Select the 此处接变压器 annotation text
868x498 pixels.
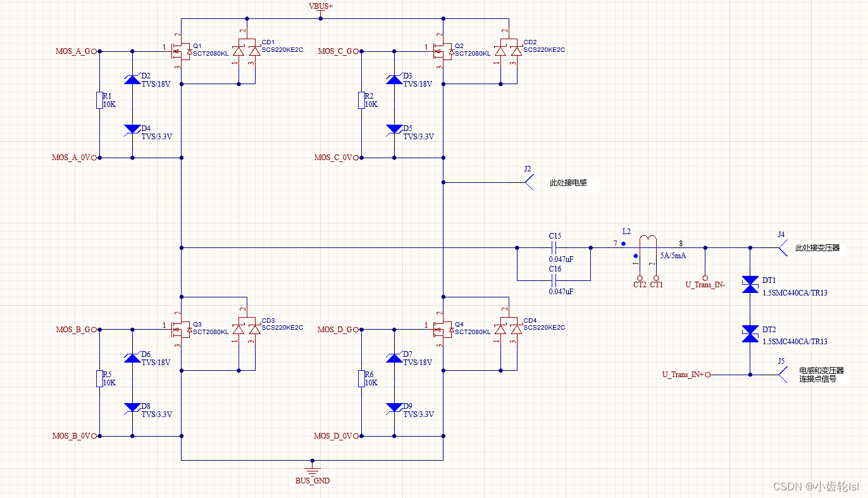pyautogui.click(x=817, y=248)
